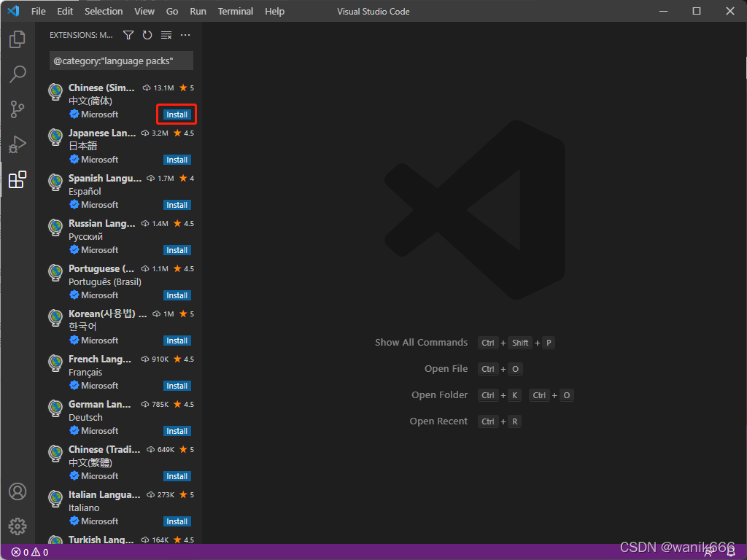Install the Russian language pack
The height and width of the screenshot is (560, 747).
pos(177,251)
